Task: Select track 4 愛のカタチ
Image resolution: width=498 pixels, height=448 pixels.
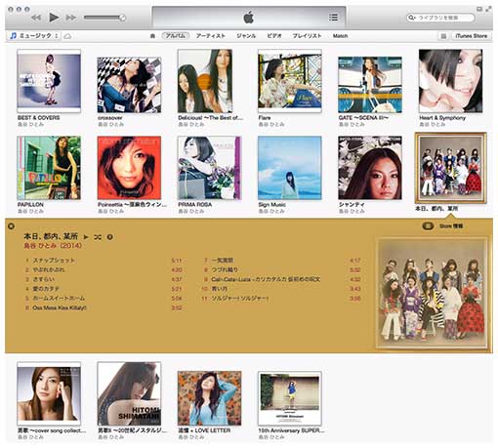Action: tap(104, 289)
